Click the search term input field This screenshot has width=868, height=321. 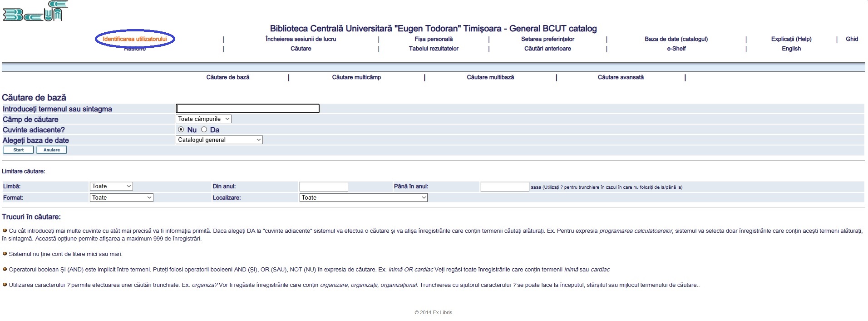(x=247, y=109)
